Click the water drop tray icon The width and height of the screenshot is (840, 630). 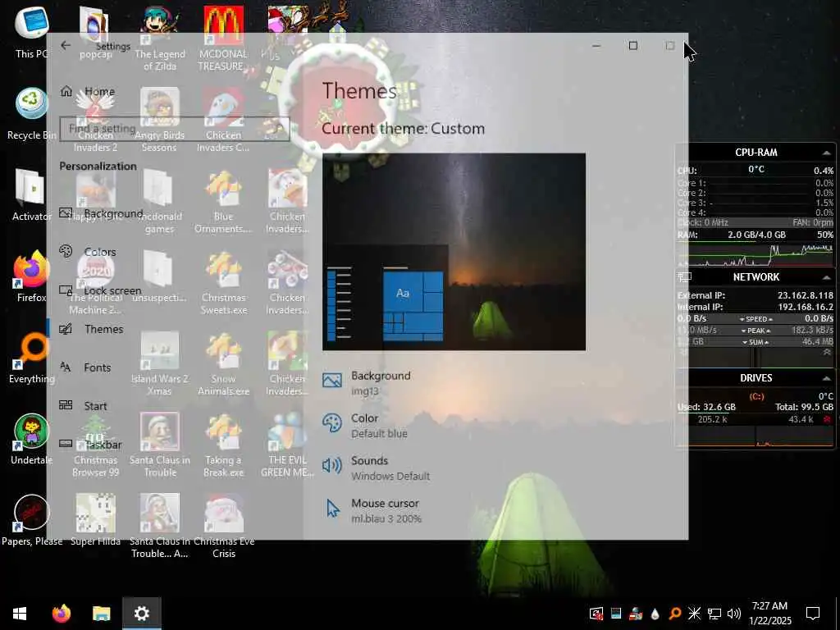pos(655,614)
